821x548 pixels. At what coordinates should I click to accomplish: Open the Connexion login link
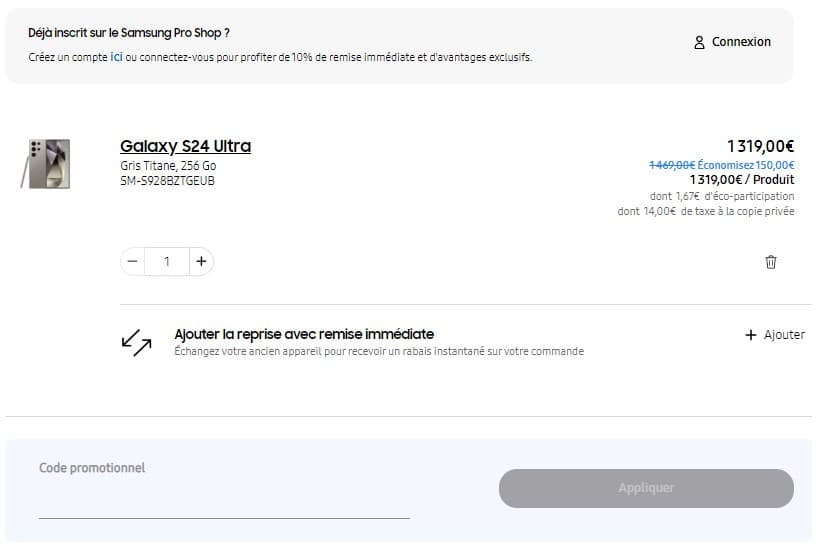[741, 42]
